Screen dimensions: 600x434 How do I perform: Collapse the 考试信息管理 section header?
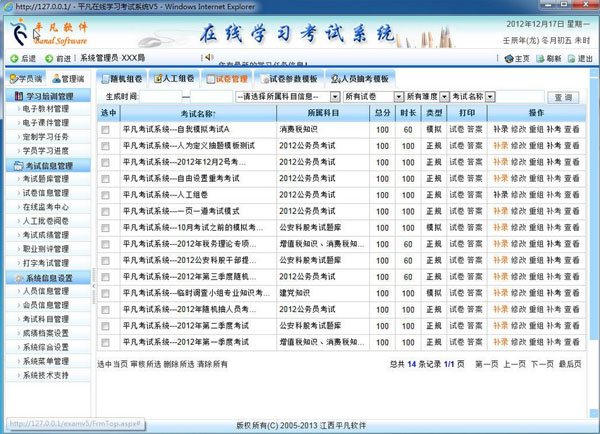point(48,166)
